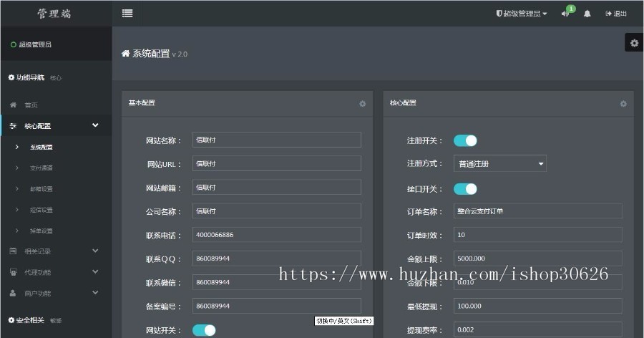Click the 退出 logout link

(x=616, y=14)
